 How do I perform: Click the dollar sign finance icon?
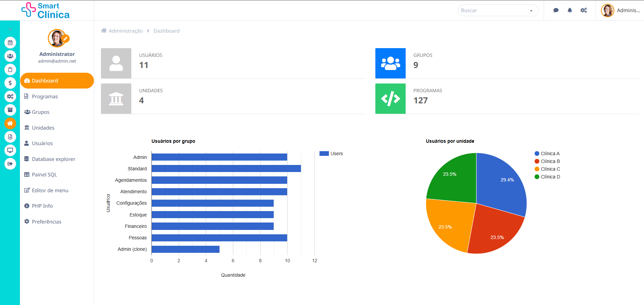(10, 83)
